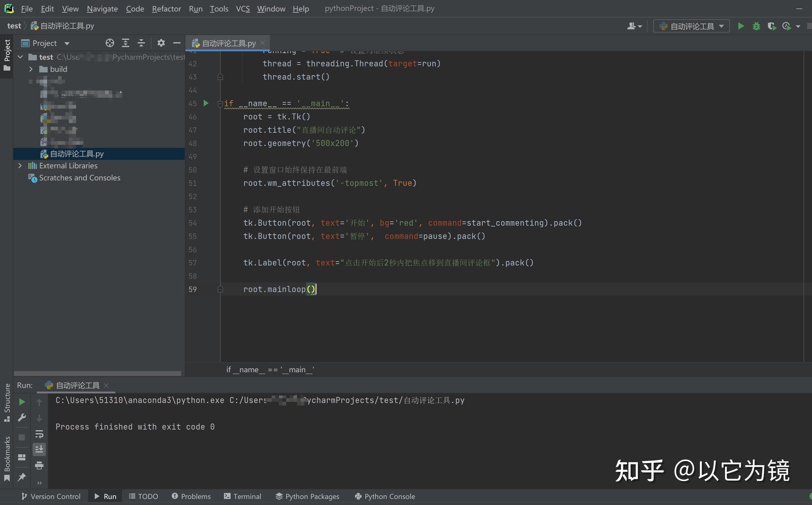Collapse all nodes in the Project tree
Viewport: 812px width, 505px height.
click(x=141, y=43)
